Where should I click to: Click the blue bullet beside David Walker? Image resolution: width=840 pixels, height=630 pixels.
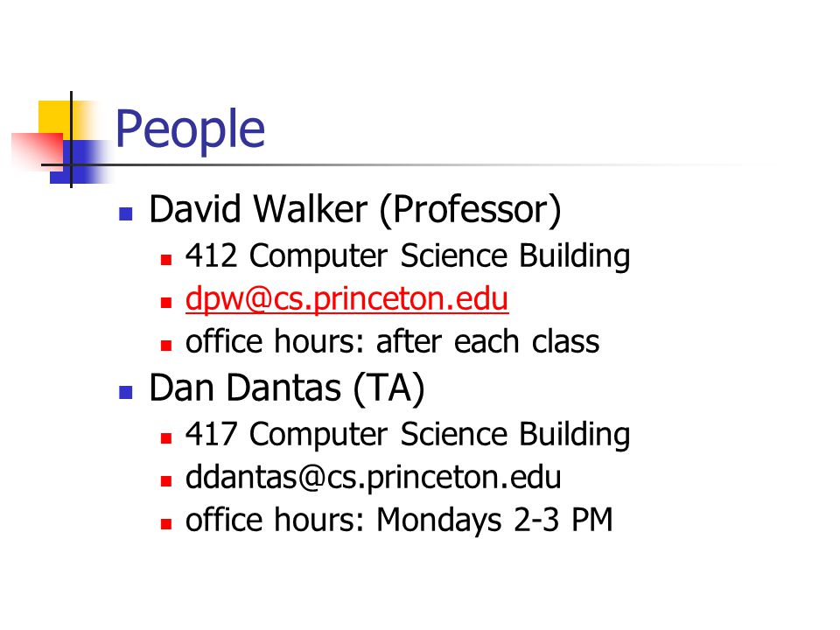click(126, 214)
